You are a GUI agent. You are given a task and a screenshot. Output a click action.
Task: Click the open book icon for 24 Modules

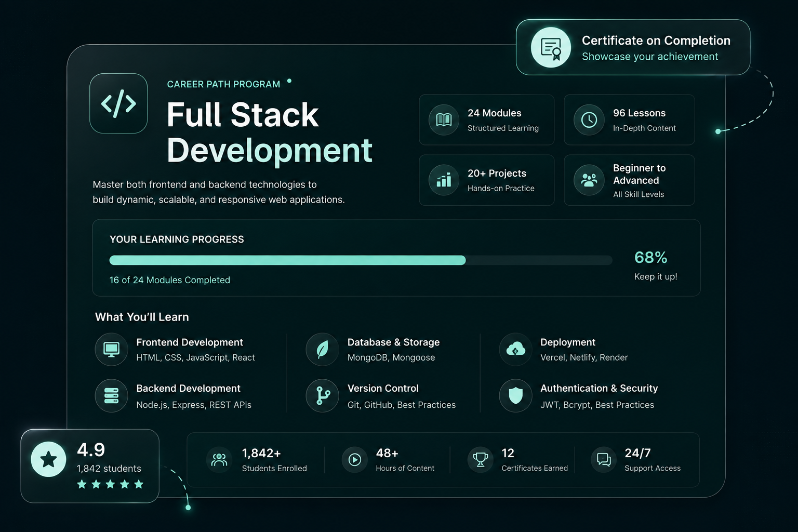click(x=444, y=120)
